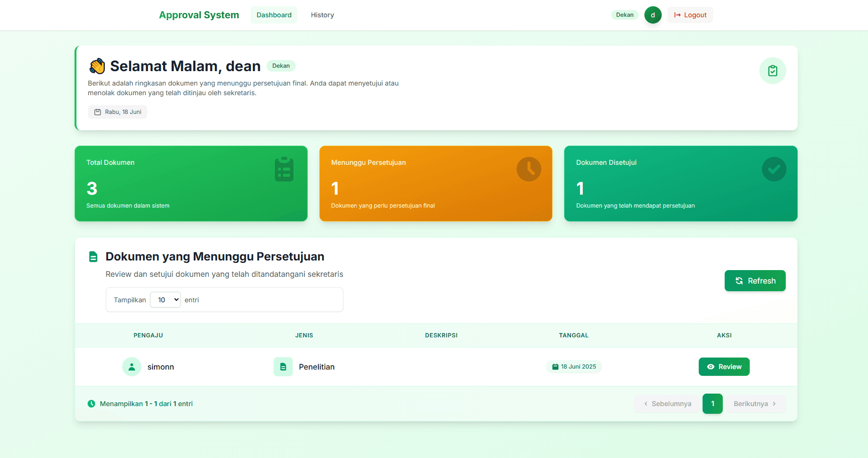Log out using the Logout button
This screenshot has width=868, height=458.
(x=690, y=15)
